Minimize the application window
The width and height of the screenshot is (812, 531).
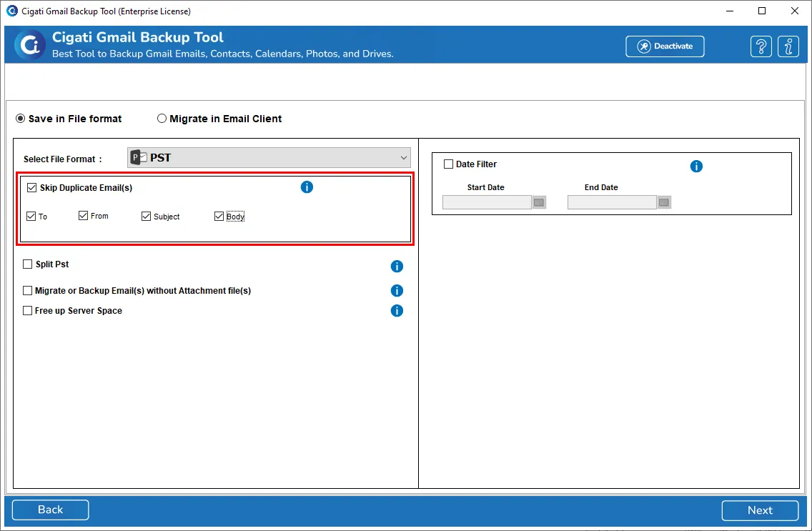730,11
